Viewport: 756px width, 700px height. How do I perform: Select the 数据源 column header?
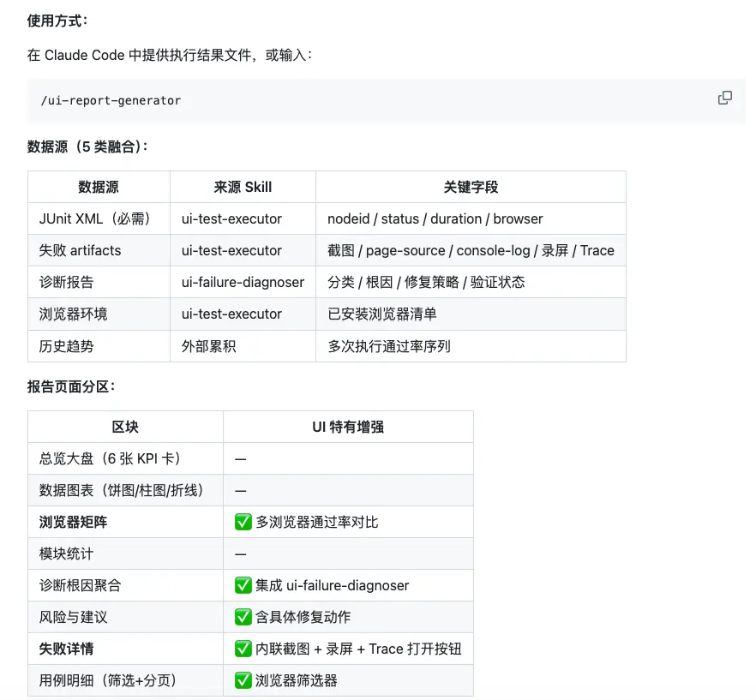coord(99,187)
